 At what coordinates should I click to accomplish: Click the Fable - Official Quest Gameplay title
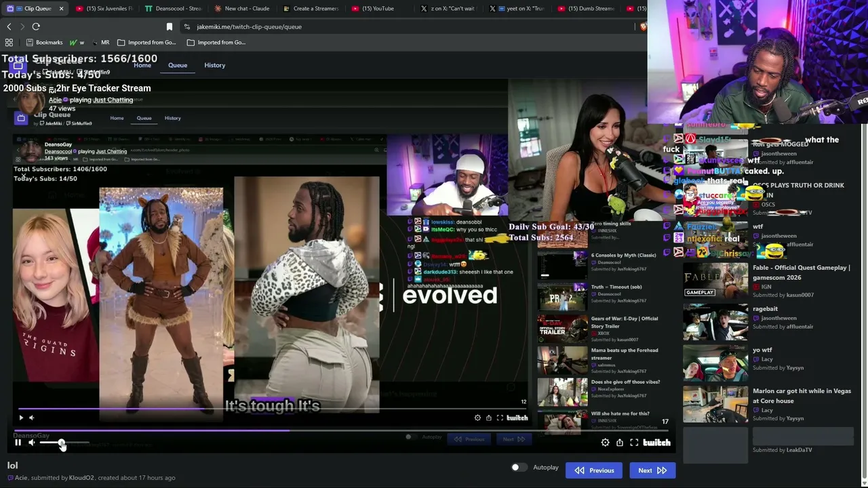pos(801,272)
